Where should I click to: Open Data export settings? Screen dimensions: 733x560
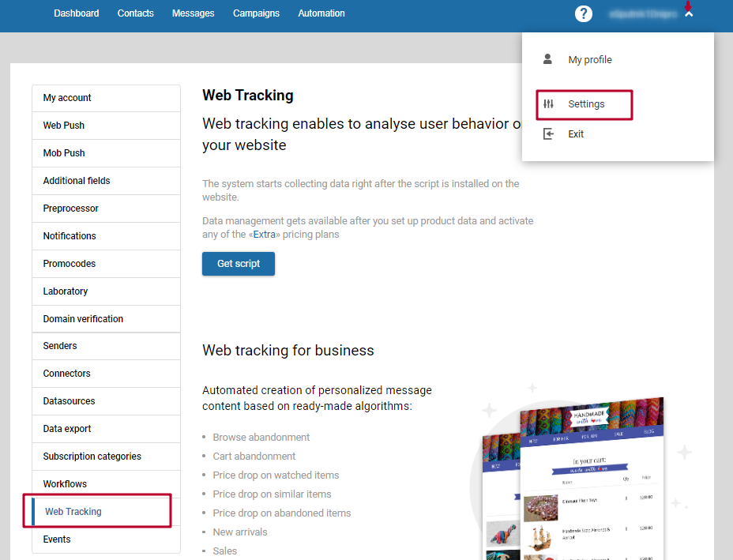tap(106, 429)
